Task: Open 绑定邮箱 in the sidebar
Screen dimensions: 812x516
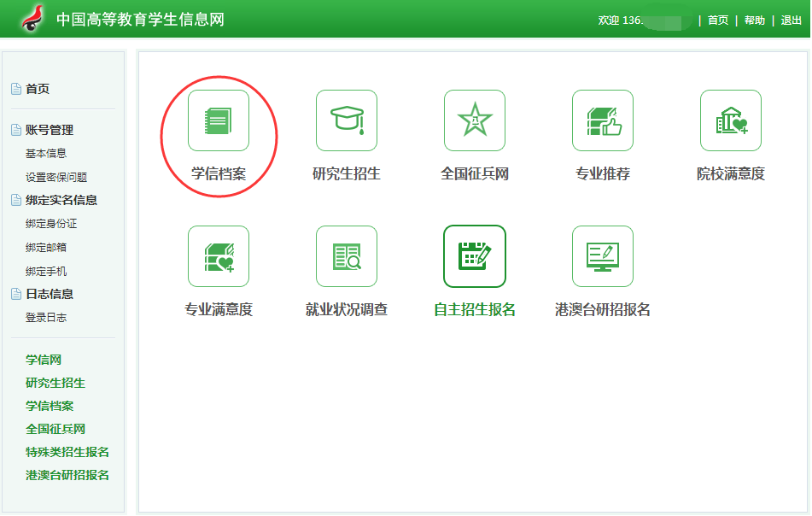Action: click(46, 248)
